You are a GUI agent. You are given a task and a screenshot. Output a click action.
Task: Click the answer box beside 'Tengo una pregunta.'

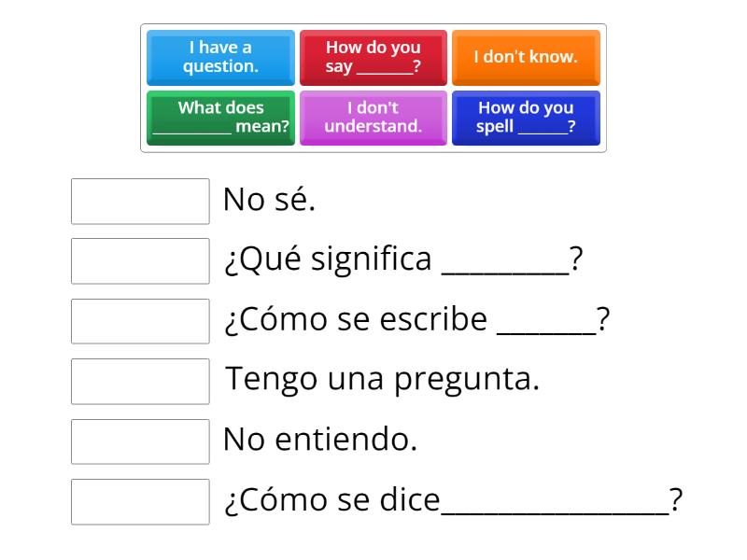(x=140, y=382)
